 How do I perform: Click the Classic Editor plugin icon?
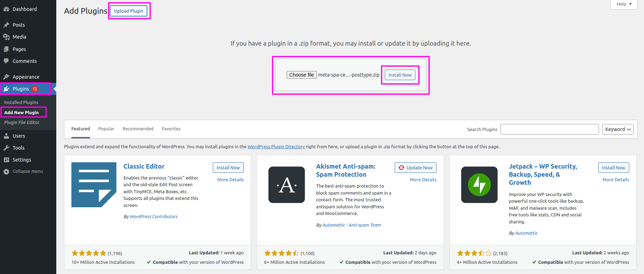click(x=94, y=185)
